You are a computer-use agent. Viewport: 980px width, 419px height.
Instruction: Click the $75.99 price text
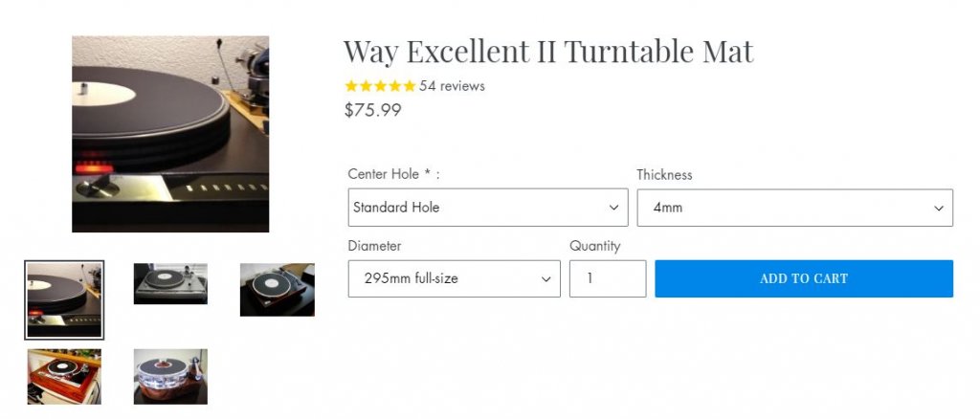[x=372, y=110]
